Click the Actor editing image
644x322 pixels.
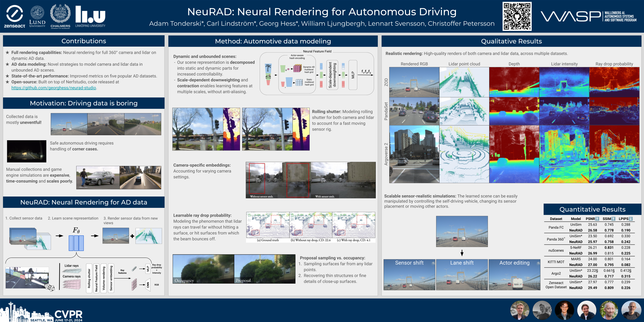point(514,275)
